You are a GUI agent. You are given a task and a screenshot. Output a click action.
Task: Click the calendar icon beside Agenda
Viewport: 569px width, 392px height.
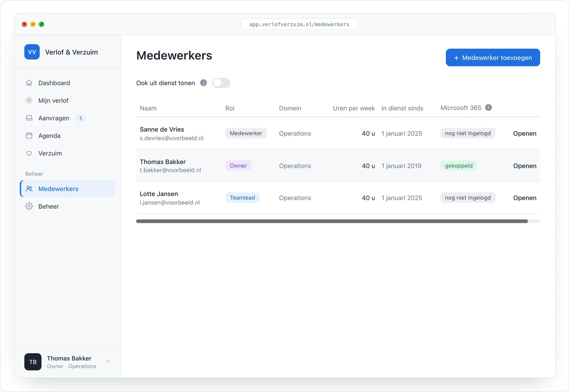(x=29, y=136)
